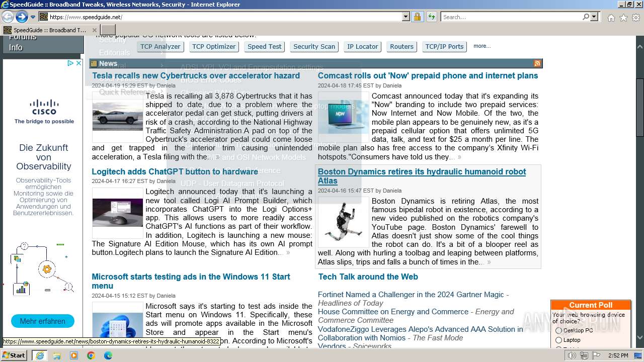Click the Mehr erfahren ad button

point(43,321)
